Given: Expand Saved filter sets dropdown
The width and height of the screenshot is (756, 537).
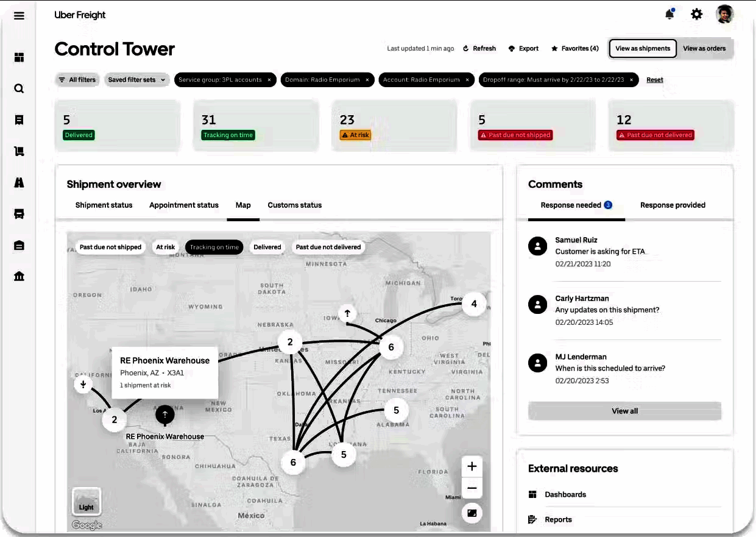Looking at the screenshot, I should (137, 80).
